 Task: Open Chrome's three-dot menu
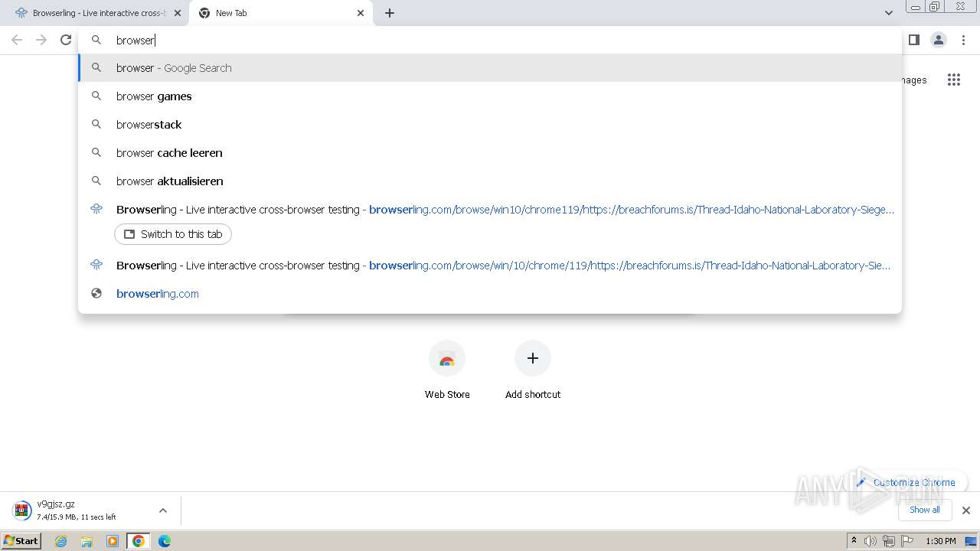pyautogui.click(x=963, y=40)
